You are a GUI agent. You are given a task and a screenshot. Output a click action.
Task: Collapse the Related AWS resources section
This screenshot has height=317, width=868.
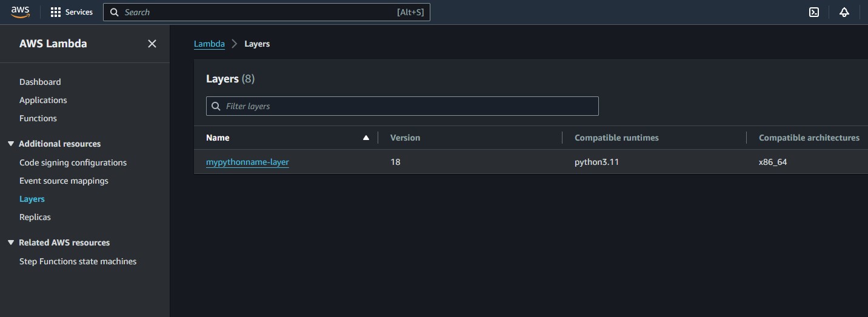click(x=10, y=242)
